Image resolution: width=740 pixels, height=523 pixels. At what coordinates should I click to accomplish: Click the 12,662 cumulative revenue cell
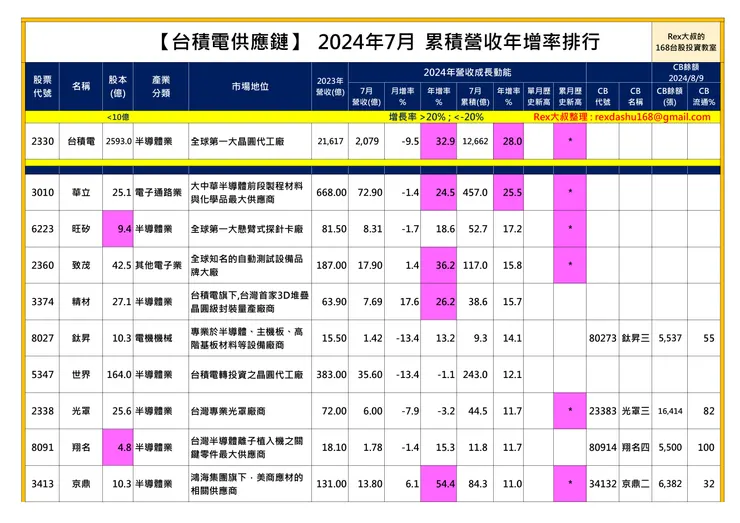click(x=475, y=141)
